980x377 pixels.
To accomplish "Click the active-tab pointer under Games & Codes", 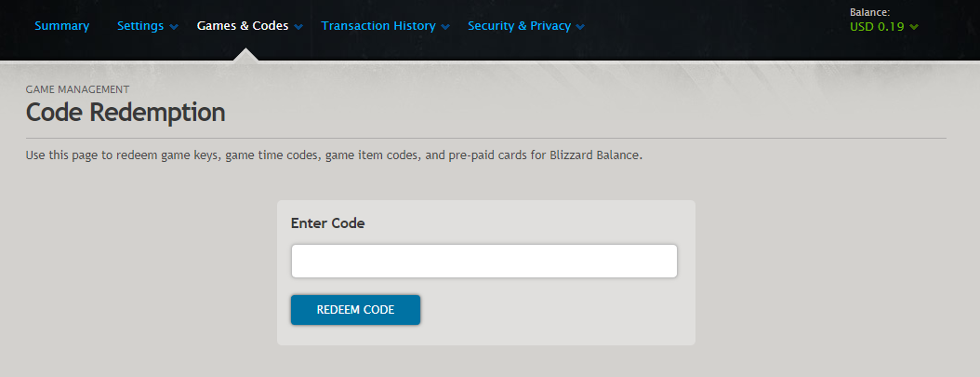I will coord(245,55).
